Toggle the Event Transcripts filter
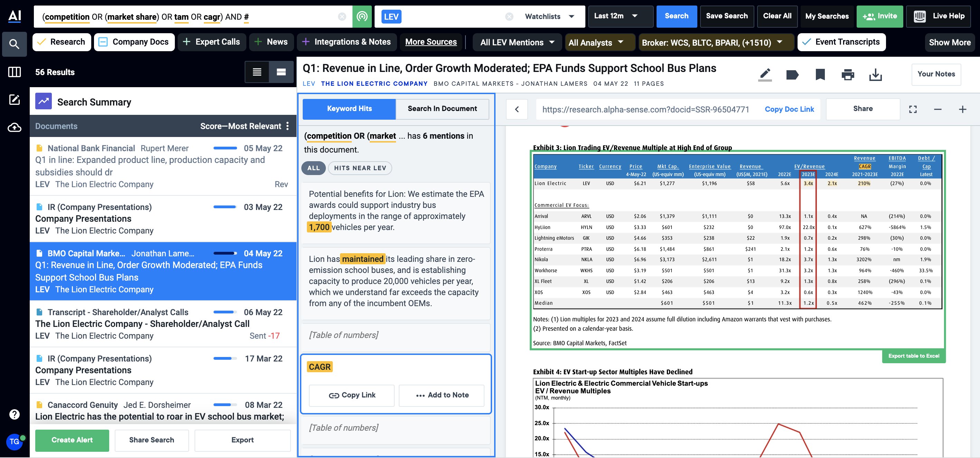This screenshot has width=980, height=458. (x=841, y=42)
